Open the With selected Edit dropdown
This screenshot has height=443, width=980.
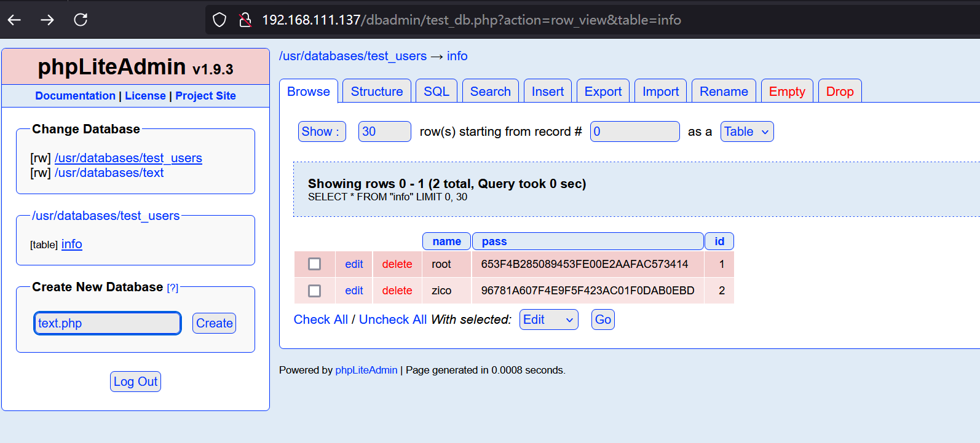(549, 320)
